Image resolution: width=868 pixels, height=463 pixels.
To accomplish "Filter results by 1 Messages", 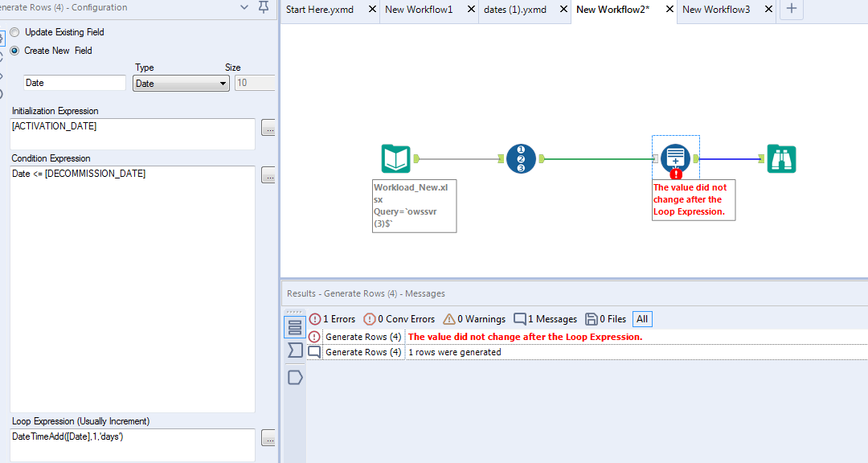I will point(545,319).
